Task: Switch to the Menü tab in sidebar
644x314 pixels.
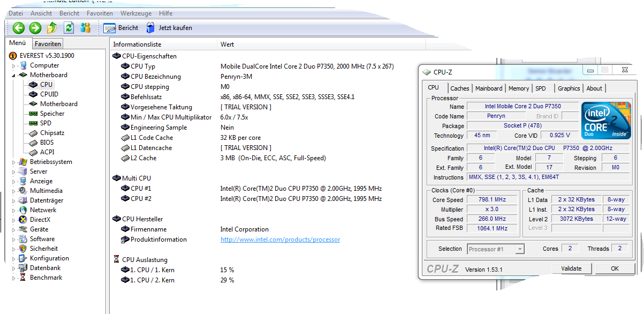Action: [18, 43]
